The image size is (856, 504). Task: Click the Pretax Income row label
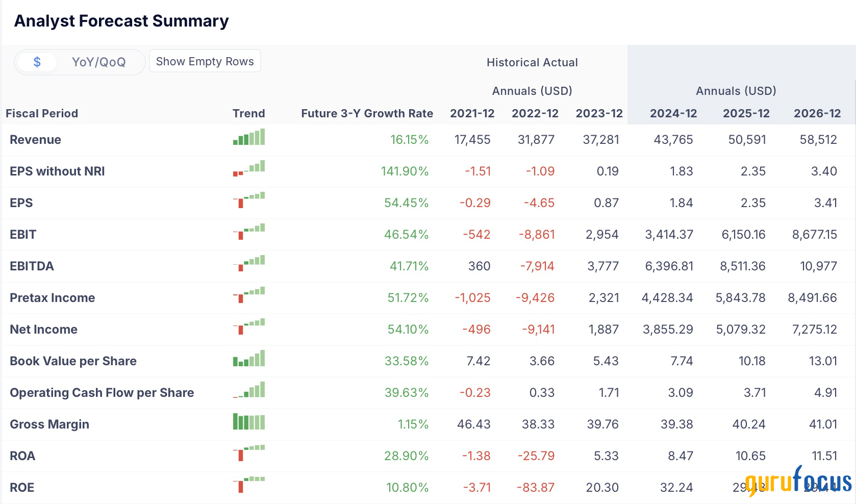(52, 298)
